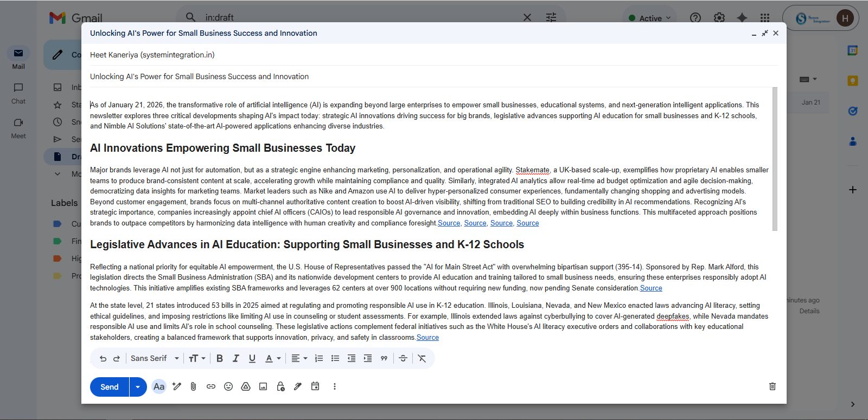The image size is (868, 420).
Task: Open more options three-dot menu
Action: coord(335,386)
